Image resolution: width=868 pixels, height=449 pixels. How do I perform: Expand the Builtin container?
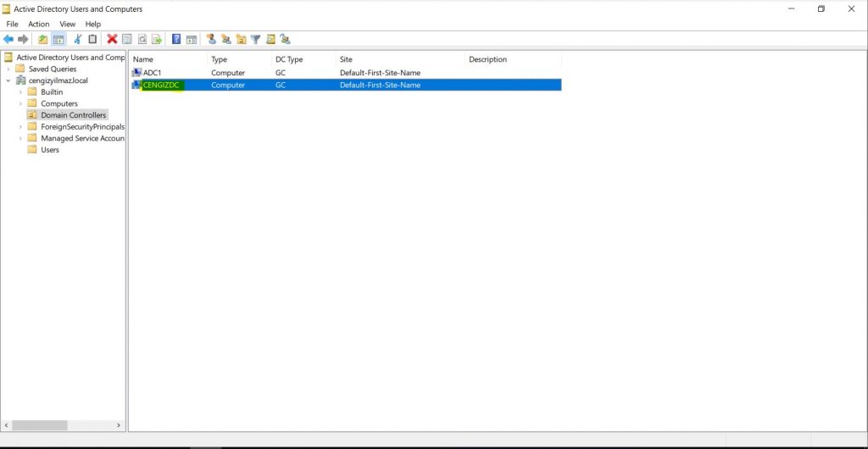20,91
